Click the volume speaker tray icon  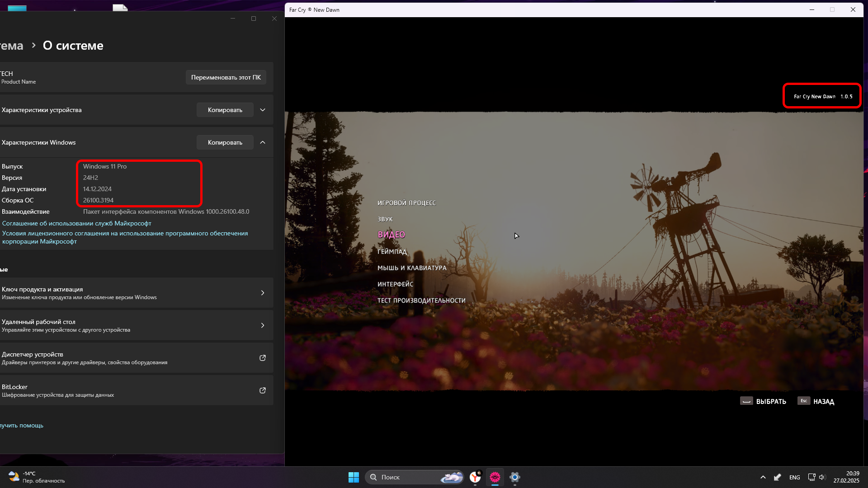pos(822,477)
